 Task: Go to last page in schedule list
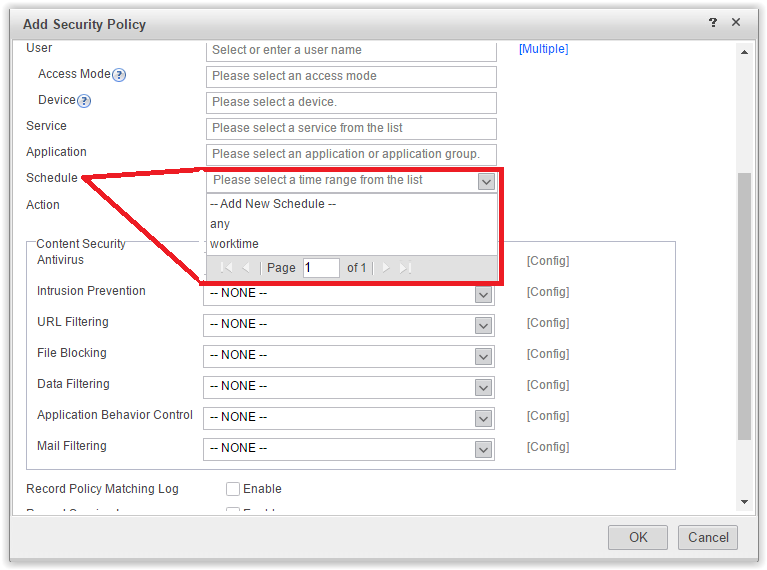(405, 268)
